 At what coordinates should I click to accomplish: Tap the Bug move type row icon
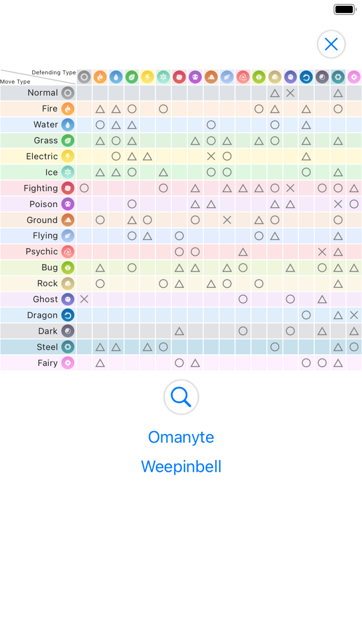point(68,268)
